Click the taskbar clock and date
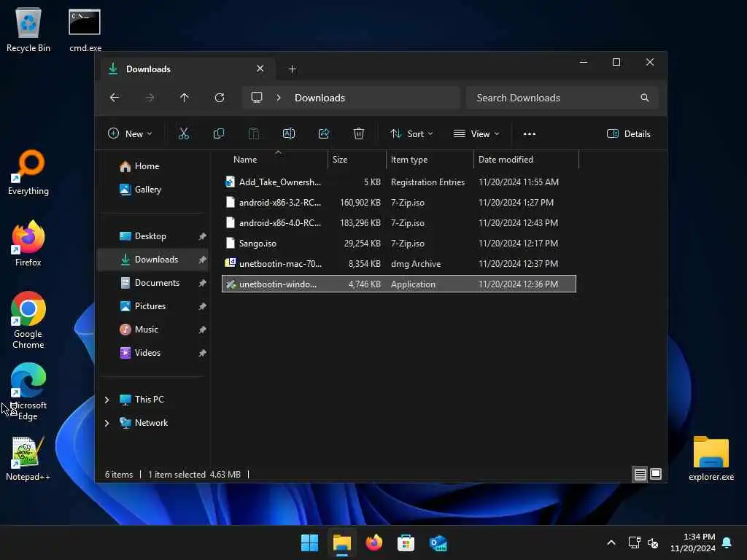The height and width of the screenshot is (560, 747). 692,542
